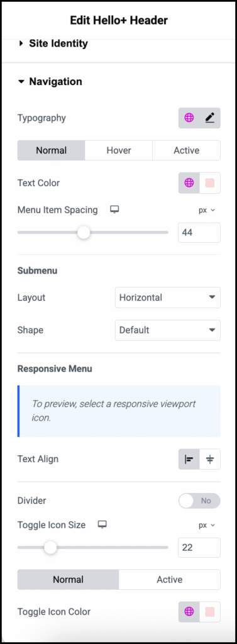Image resolution: width=237 pixels, height=644 pixels.
Task: Select the left Text Align icon
Action: tap(189, 459)
